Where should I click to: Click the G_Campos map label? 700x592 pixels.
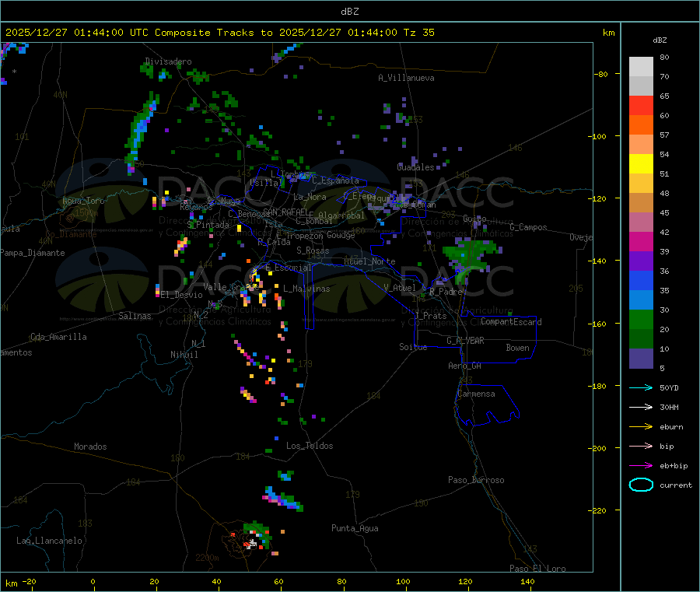pyautogui.click(x=529, y=227)
